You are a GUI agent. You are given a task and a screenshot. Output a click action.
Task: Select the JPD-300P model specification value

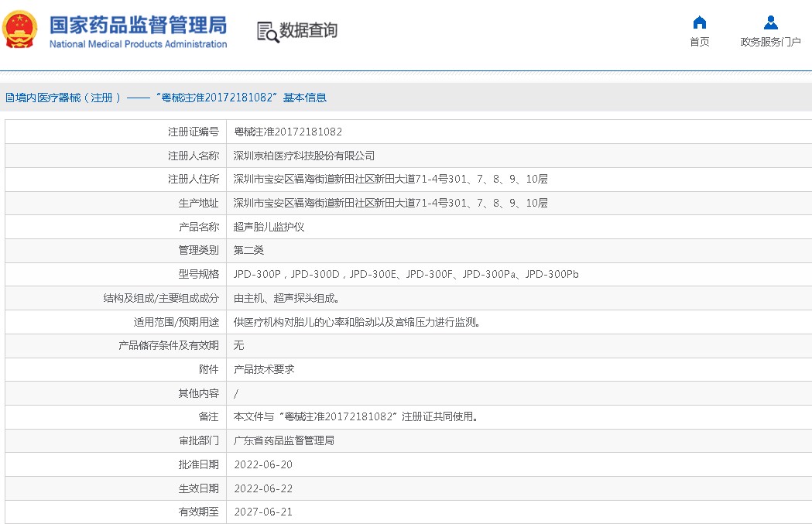406,274
